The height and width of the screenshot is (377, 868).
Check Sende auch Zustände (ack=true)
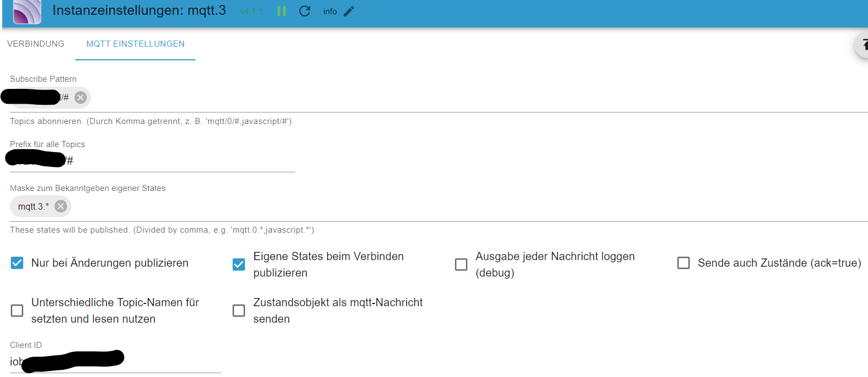pos(684,263)
